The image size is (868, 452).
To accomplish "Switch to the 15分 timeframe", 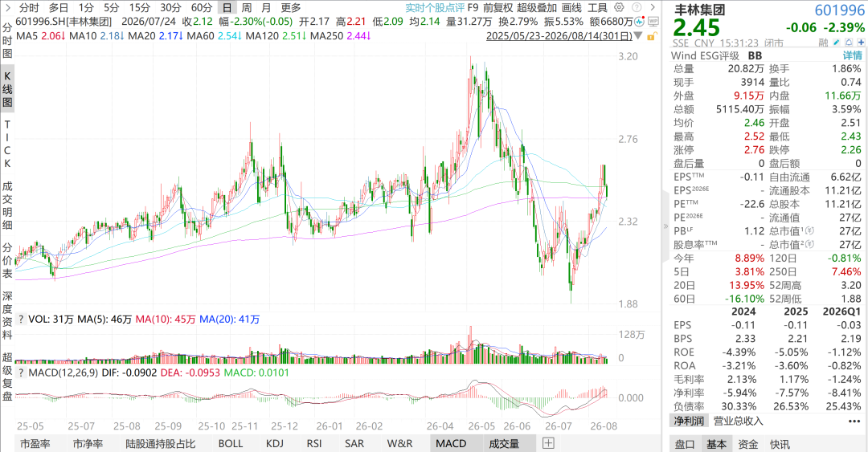I will pos(140,8).
